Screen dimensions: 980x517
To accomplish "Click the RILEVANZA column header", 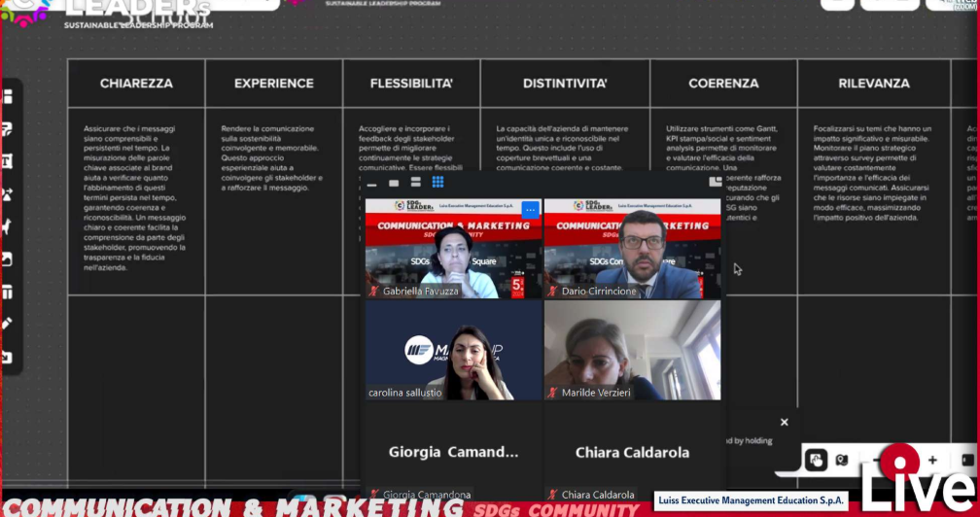I will (x=873, y=84).
